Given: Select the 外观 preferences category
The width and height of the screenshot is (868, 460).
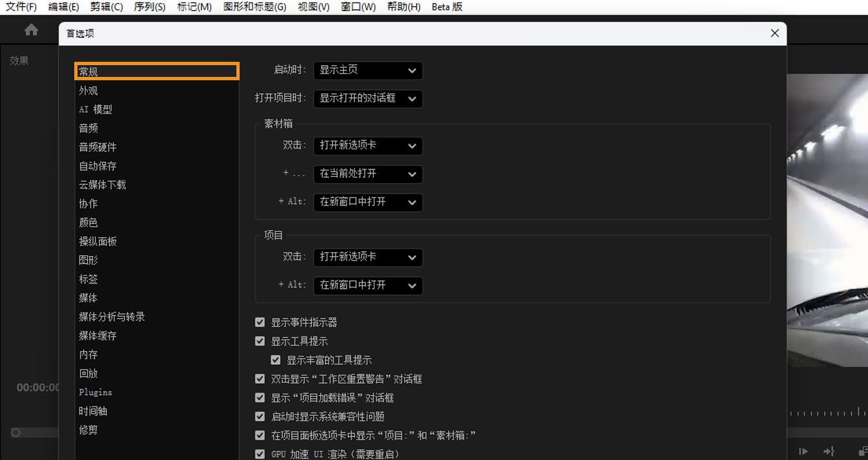Looking at the screenshot, I should pyautogui.click(x=88, y=90).
